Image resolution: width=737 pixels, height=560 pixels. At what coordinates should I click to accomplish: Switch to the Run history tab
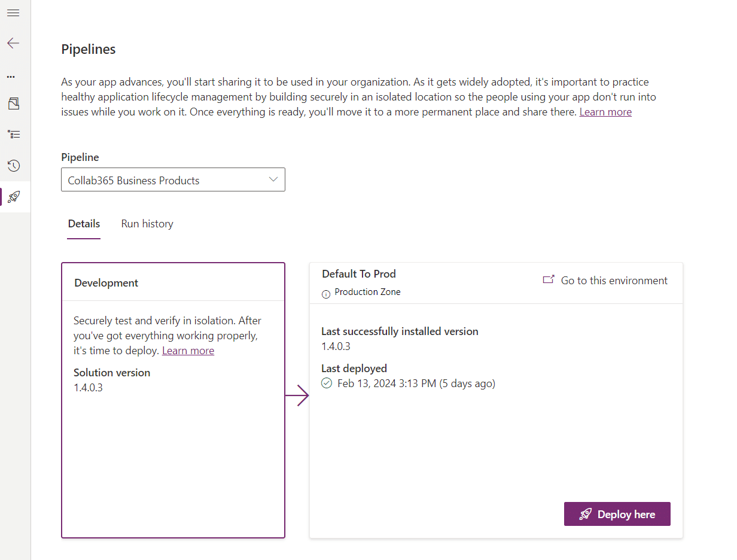pyautogui.click(x=147, y=224)
